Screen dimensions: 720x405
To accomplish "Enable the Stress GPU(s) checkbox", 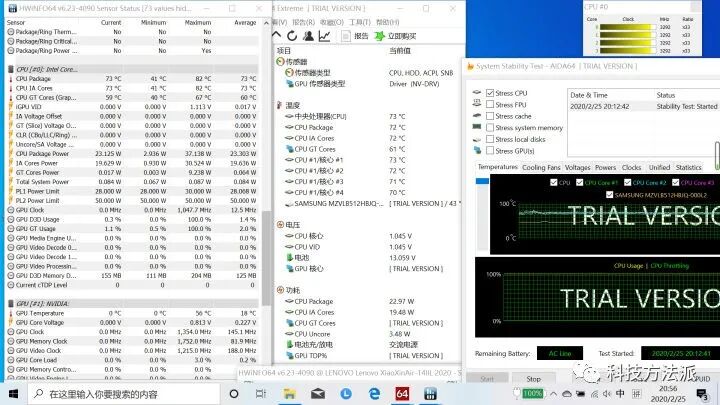I will 490,150.
